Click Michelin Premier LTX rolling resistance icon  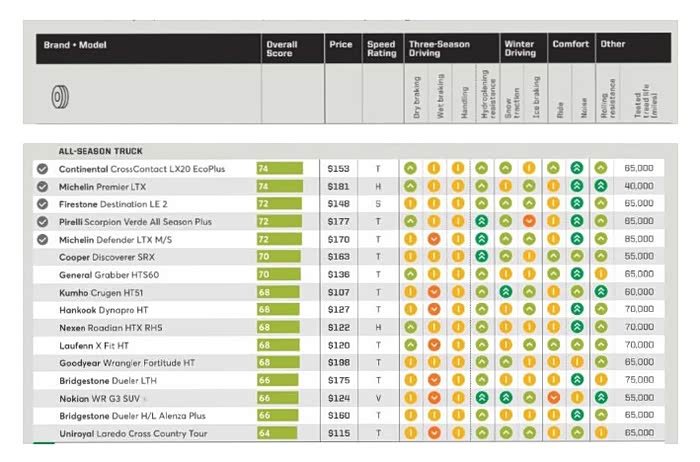point(601,186)
